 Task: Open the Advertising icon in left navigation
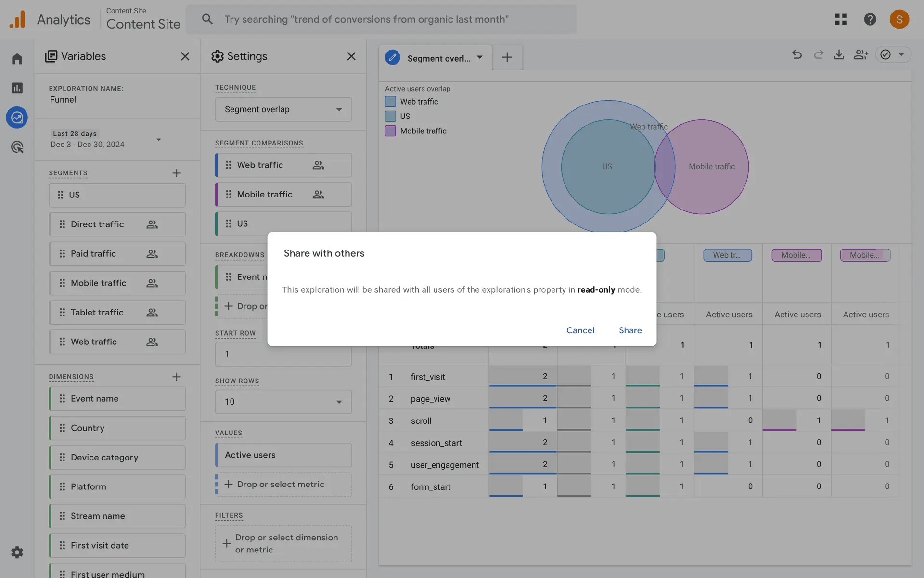[17, 147]
